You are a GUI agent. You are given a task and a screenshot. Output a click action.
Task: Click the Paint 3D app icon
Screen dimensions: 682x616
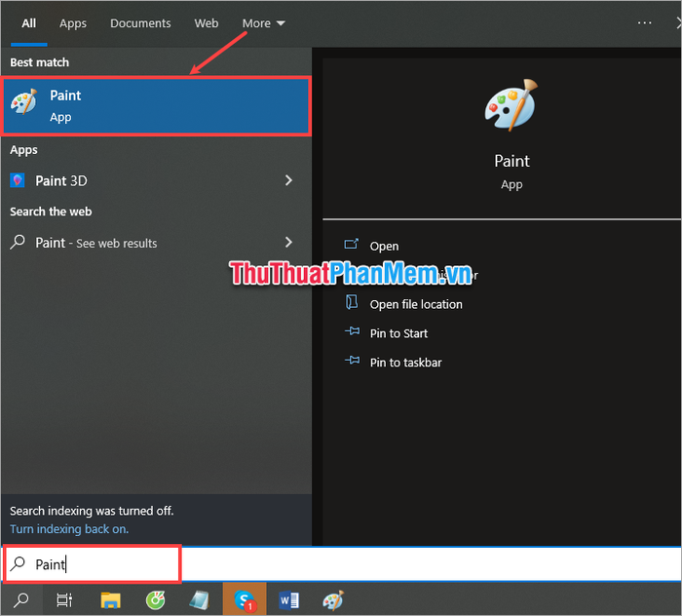18,180
